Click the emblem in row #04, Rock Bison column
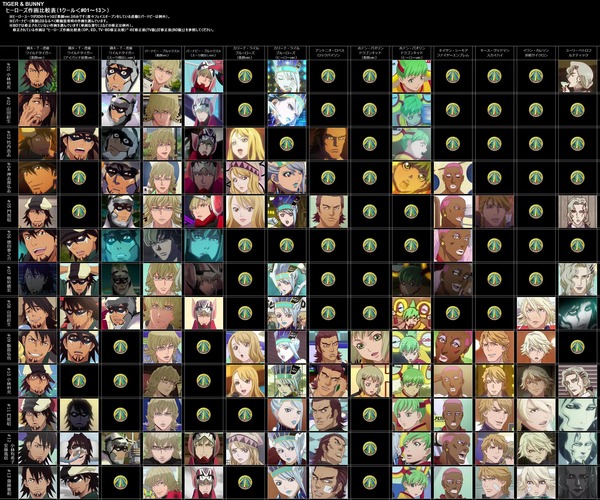This screenshot has width=600, height=500. pyautogui.click(x=328, y=178)
